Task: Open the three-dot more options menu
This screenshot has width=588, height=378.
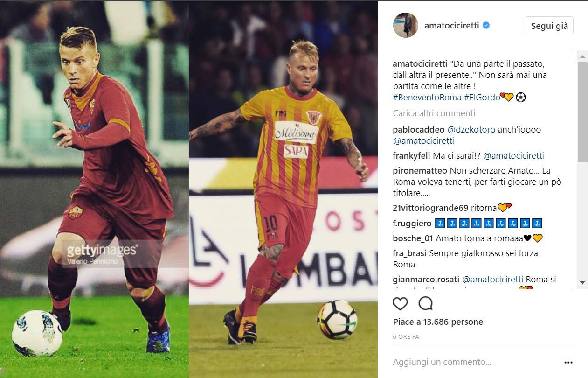Action: pos(568,362)
